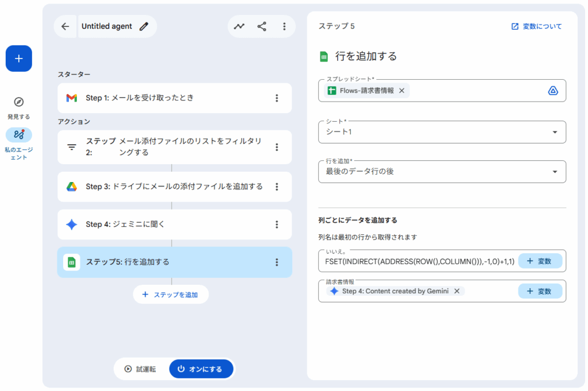Select 私のエージェント in the sidebar
The image size is (588, 391).
(19, 135)
